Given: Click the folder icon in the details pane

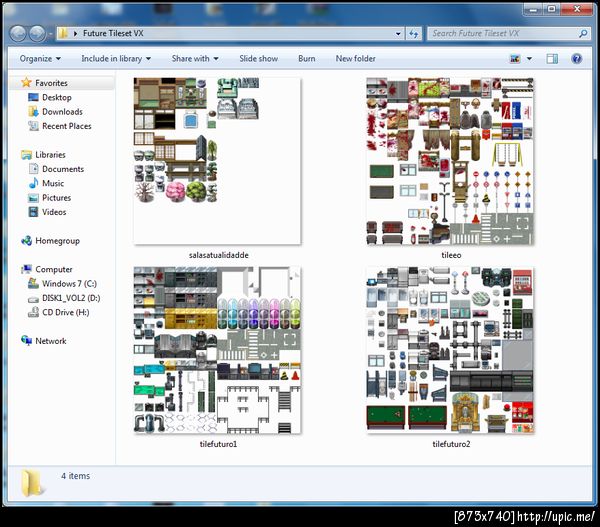Looking at the screenshot, I should (32, 483).
